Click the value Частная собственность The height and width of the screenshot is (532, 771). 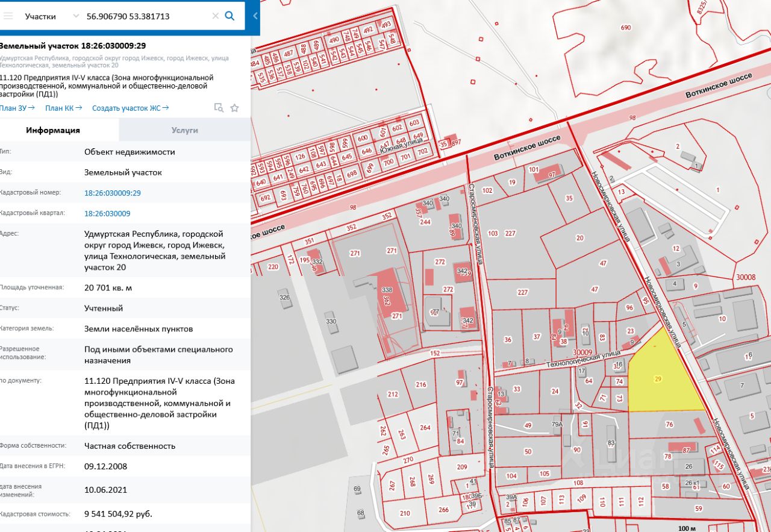130,446
